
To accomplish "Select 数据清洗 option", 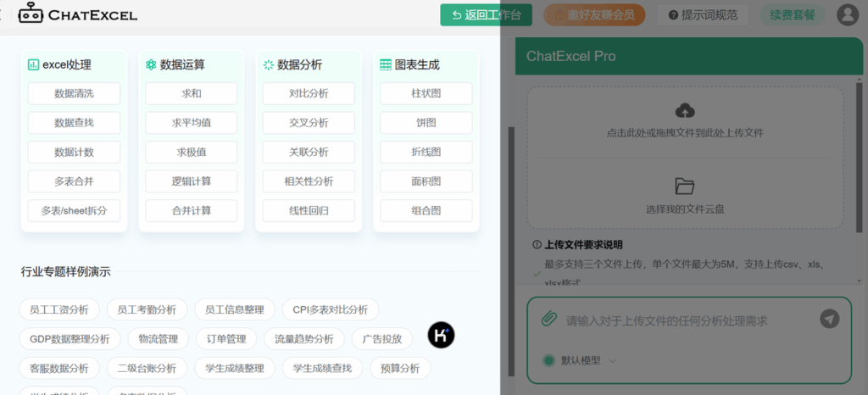I will pos(75,93).
